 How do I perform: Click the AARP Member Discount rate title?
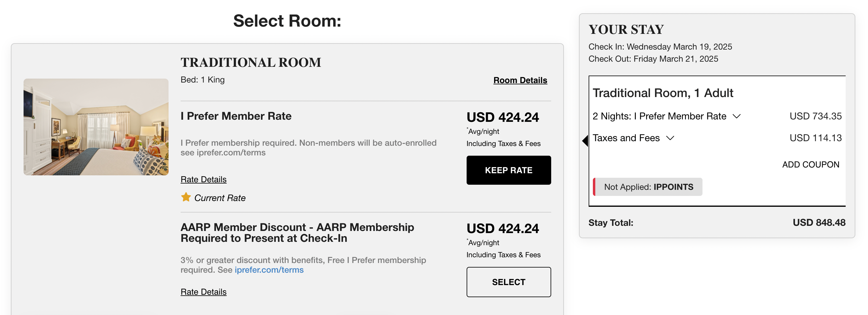click(297, 233)
